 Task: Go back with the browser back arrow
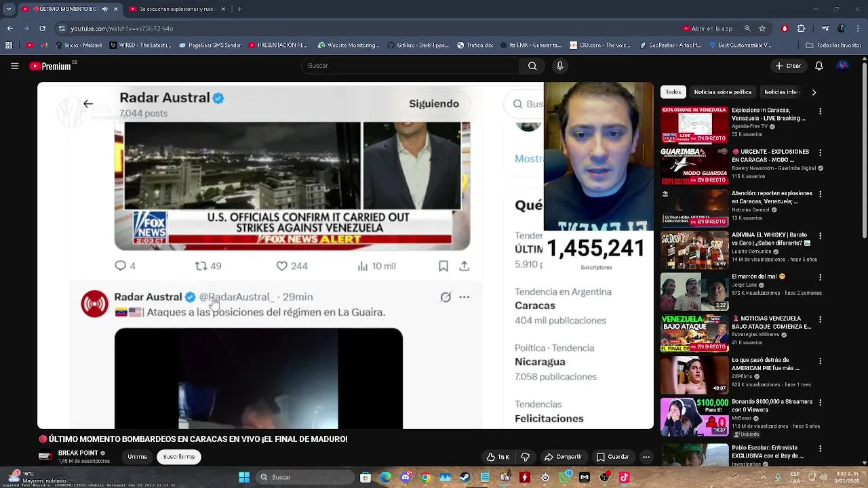pos(9,28)
